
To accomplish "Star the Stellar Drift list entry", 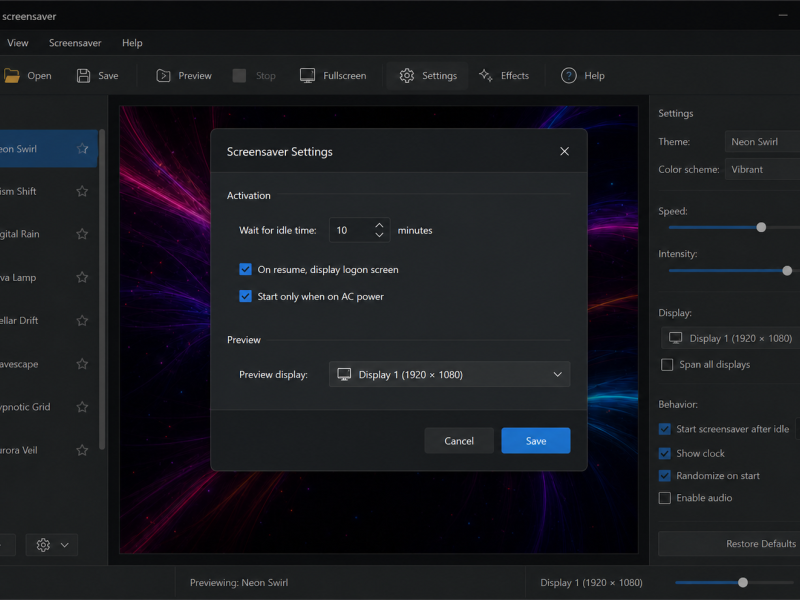I will [x=82, y=320].
